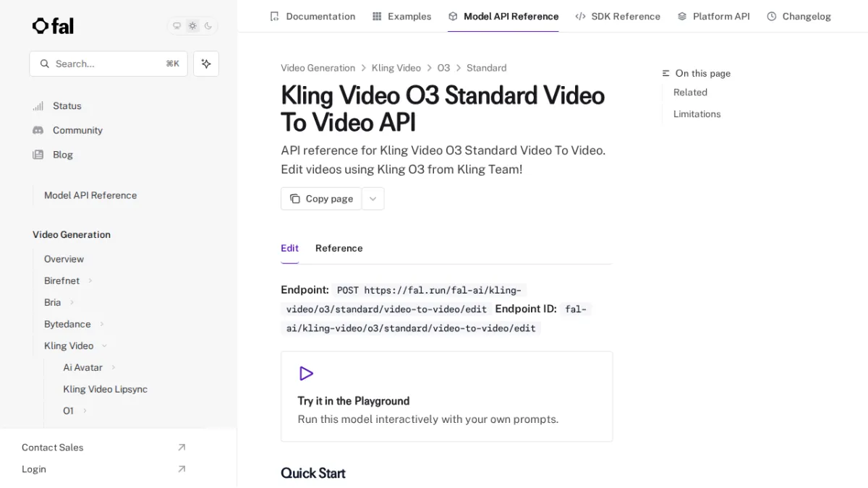The image size is (868, 488).
Task: Expand the Bria sidebar group
Action: point(72,302)
